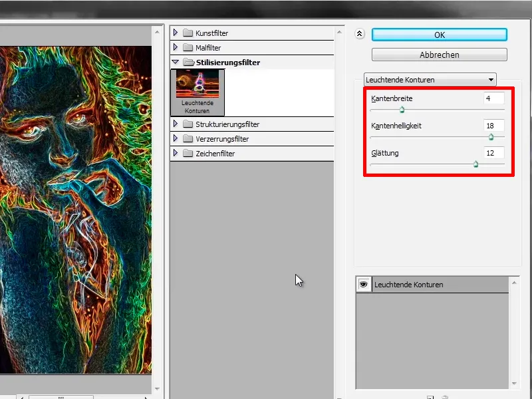Viewport: 532px width, 399px height.
Task: Click the Stilisierungsfilter category label
Action: [228, 63]
